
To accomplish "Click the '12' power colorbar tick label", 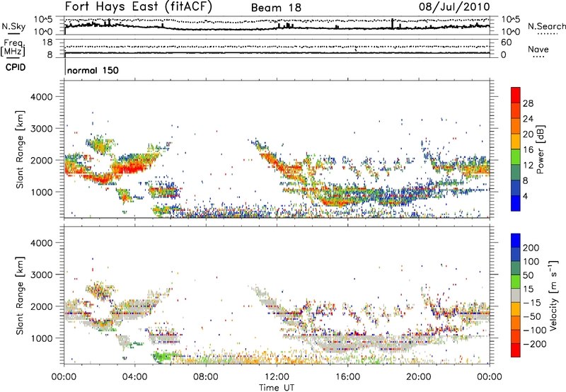I will tap(528, 165).
